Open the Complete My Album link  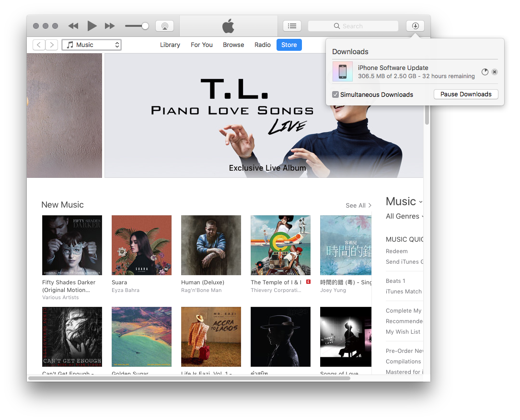[404, 311]
